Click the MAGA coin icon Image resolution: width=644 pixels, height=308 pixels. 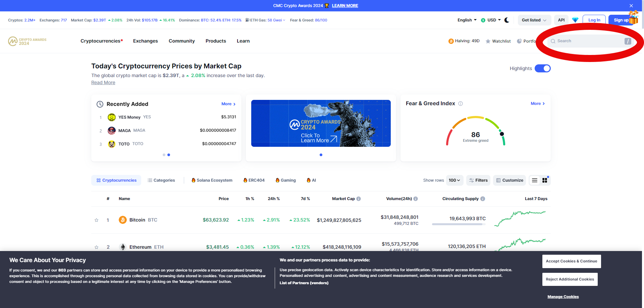click(x=112, y=131)
